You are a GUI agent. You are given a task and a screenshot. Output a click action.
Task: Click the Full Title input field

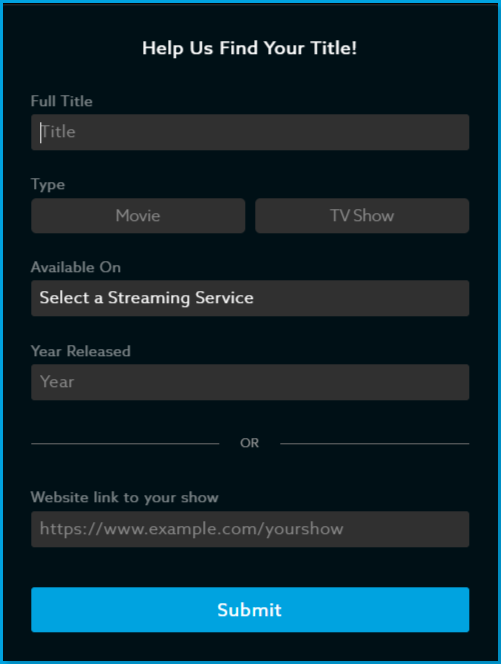tap(250, 132)
